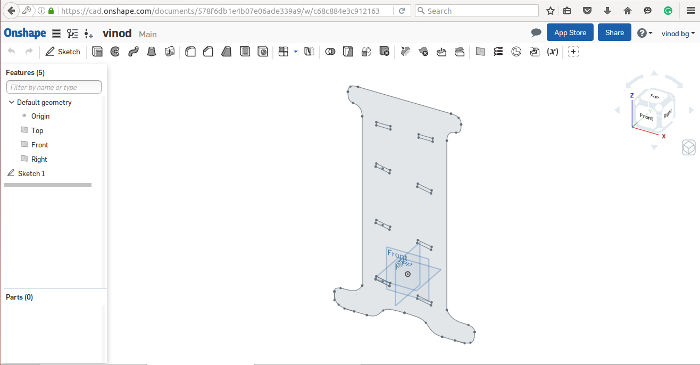Click the browser back button
Image resolution: width=700 pixels, height=365 pixels.
click(x=12, y=11)
